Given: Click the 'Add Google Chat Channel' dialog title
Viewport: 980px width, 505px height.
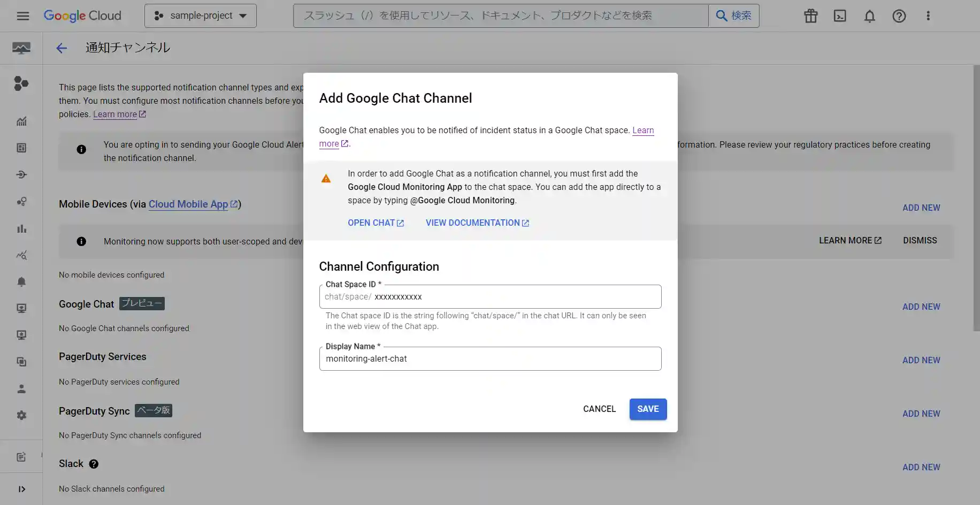Looking at the screenshot, I should click(395, 98).
